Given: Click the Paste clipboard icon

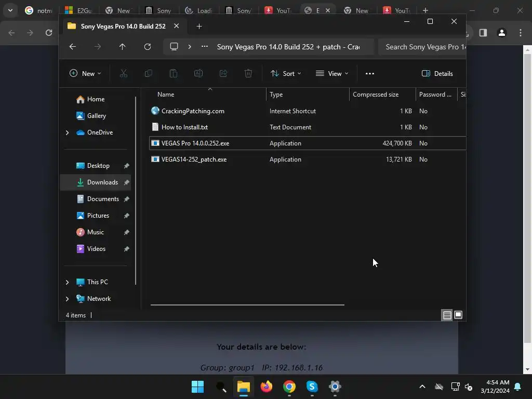Looking at the screenshot, I should 174,73.
